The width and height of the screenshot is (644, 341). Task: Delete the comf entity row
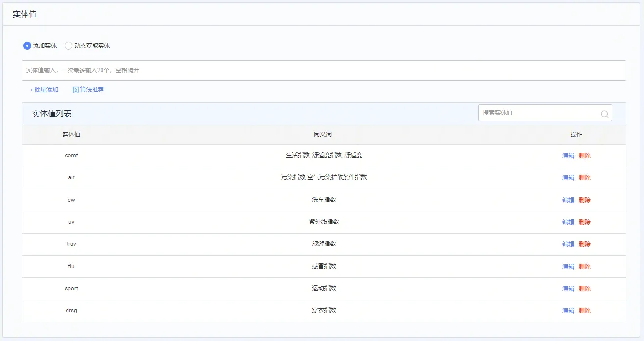tap(584, 156)
